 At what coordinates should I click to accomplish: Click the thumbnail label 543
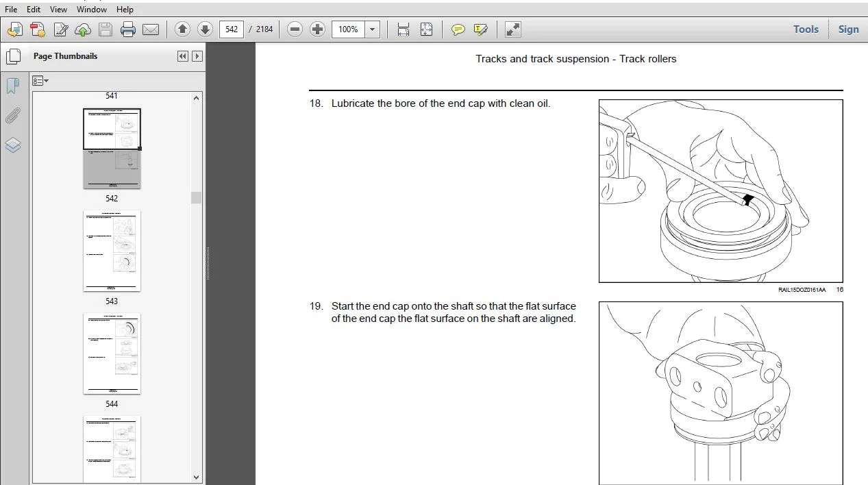(112, 301)
